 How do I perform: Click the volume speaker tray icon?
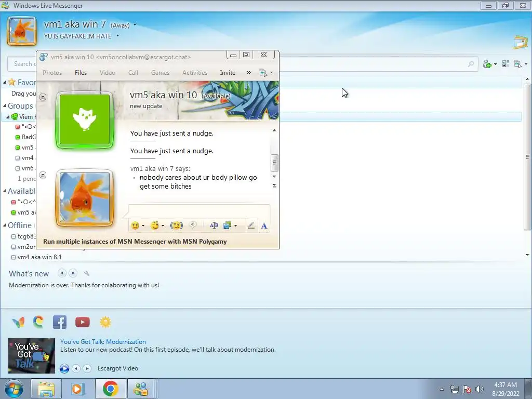click(480, 389)
